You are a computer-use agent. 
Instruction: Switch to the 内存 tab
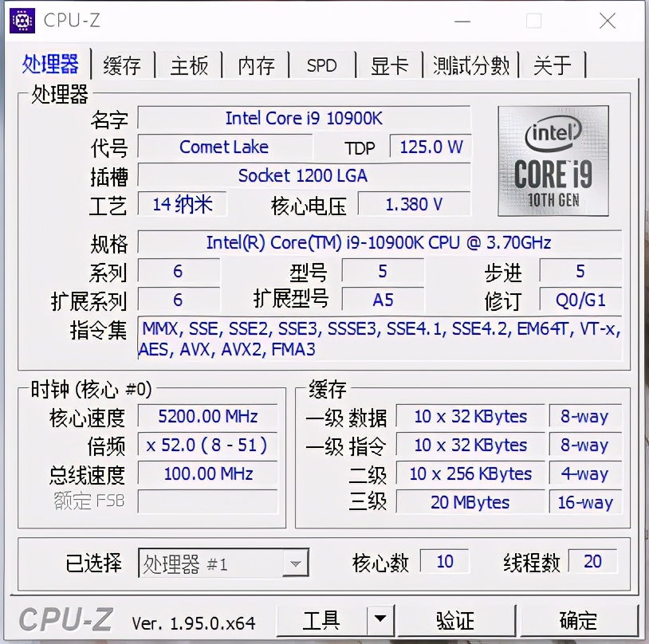point(255,66)
